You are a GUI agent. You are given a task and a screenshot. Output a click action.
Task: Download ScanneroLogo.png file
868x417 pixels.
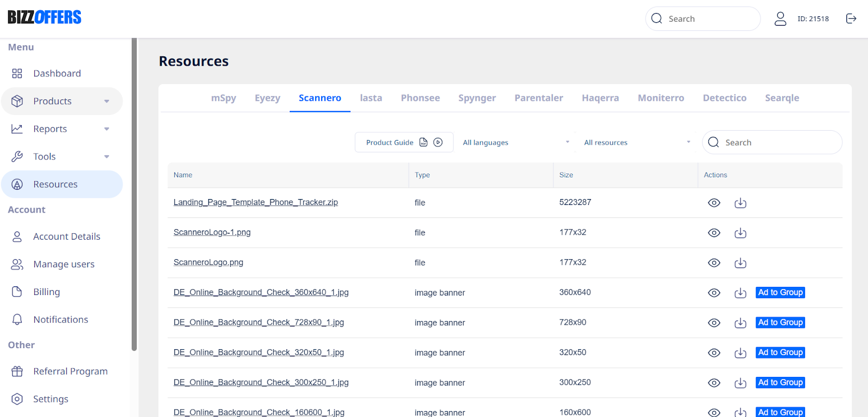click(x=741, y=263)
